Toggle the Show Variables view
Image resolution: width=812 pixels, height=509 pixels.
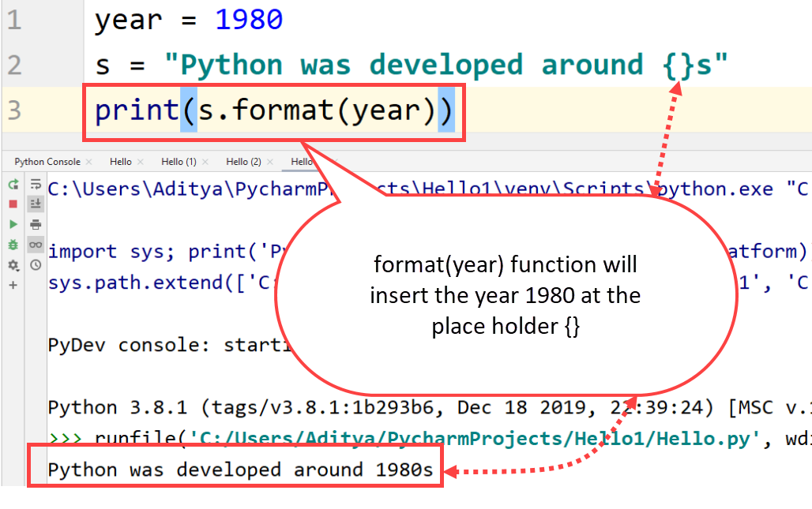[x=35, y=244]
